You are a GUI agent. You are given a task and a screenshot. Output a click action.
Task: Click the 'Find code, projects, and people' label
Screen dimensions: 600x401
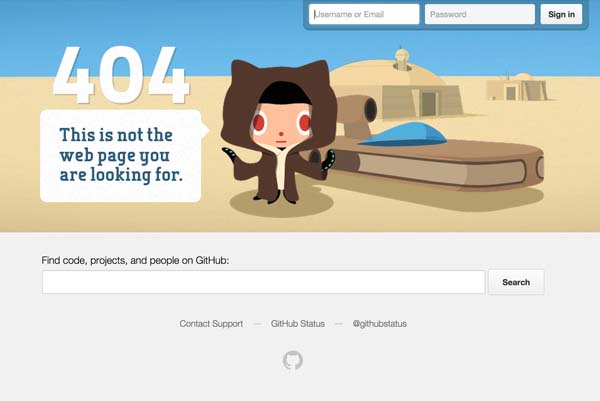coord(135,261)
